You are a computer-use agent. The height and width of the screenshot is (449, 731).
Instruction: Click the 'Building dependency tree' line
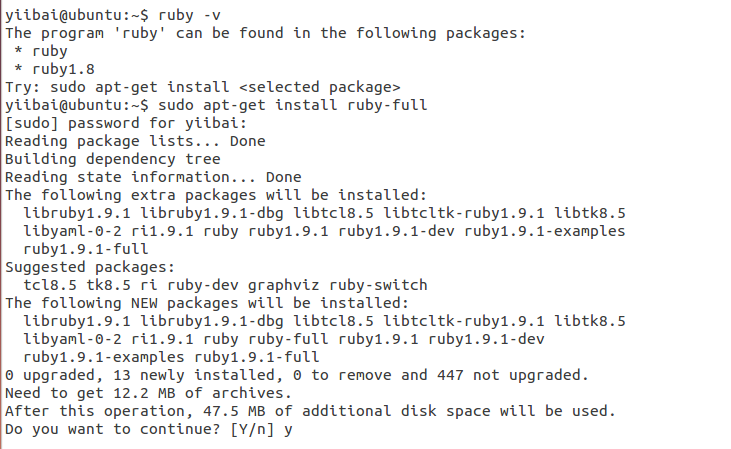coord(112,159)
